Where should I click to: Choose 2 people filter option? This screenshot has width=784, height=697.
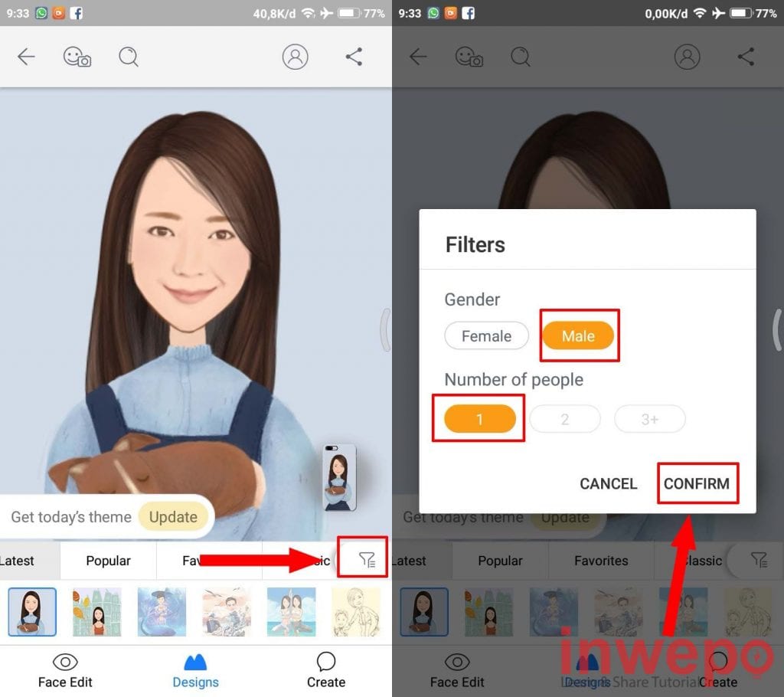(x=565, y=419)
